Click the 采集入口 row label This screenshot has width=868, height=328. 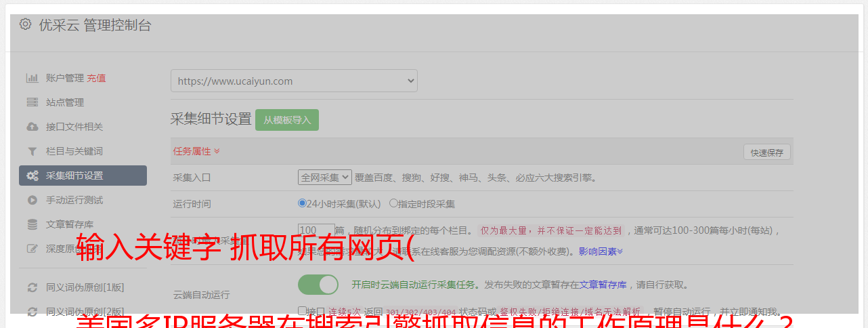[x=192, y=178]
